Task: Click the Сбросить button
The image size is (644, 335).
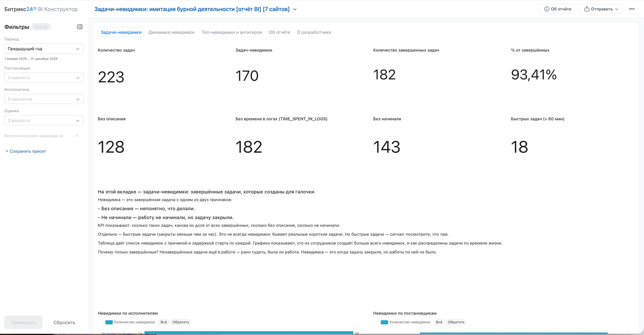Action: click(x=64, y=322)
